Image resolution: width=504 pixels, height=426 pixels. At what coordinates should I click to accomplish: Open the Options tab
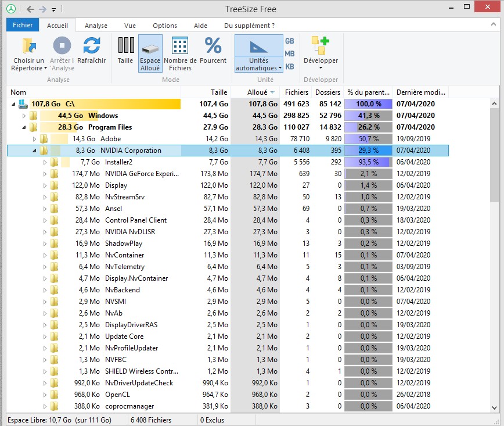[x=165, y=26]
